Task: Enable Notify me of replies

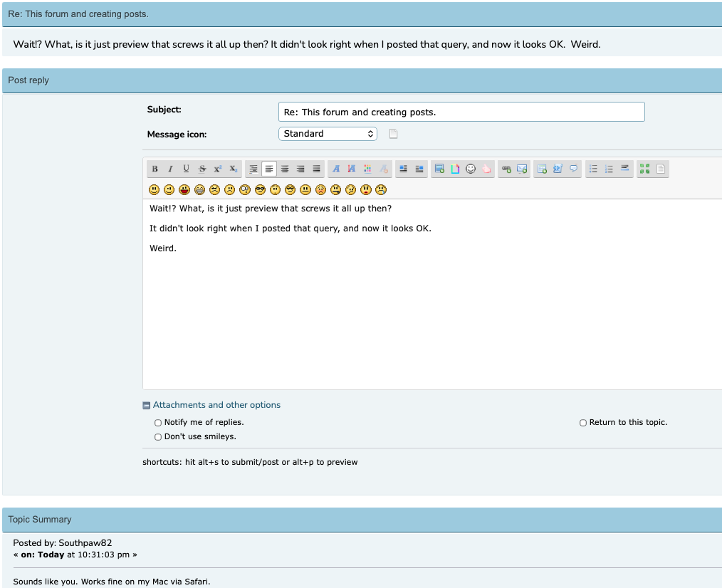Action: pos(158,423)
